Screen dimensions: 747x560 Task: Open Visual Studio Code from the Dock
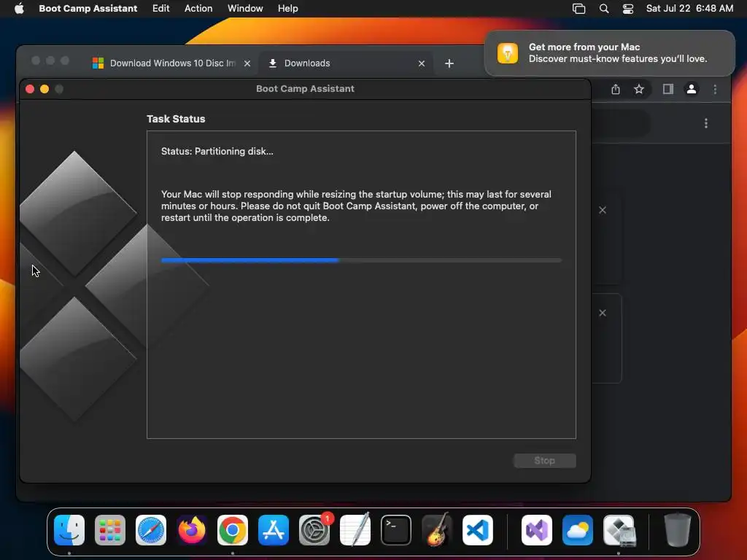478,530
